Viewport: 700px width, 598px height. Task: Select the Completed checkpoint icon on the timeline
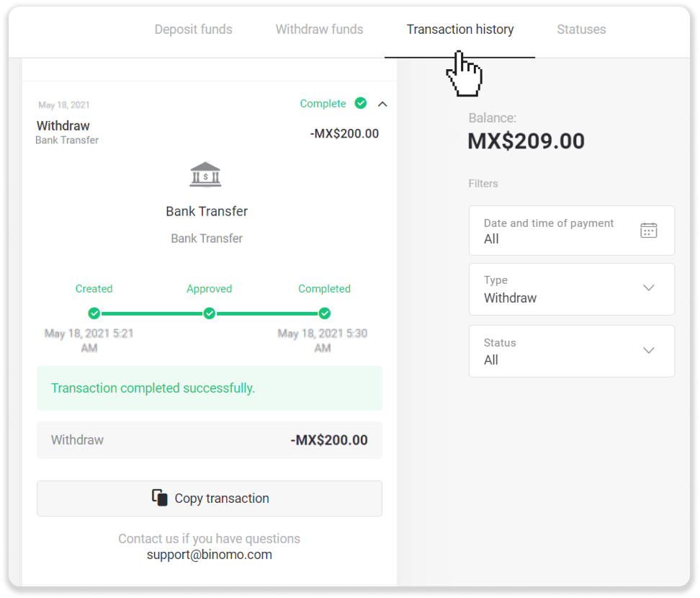coord(324,313)
